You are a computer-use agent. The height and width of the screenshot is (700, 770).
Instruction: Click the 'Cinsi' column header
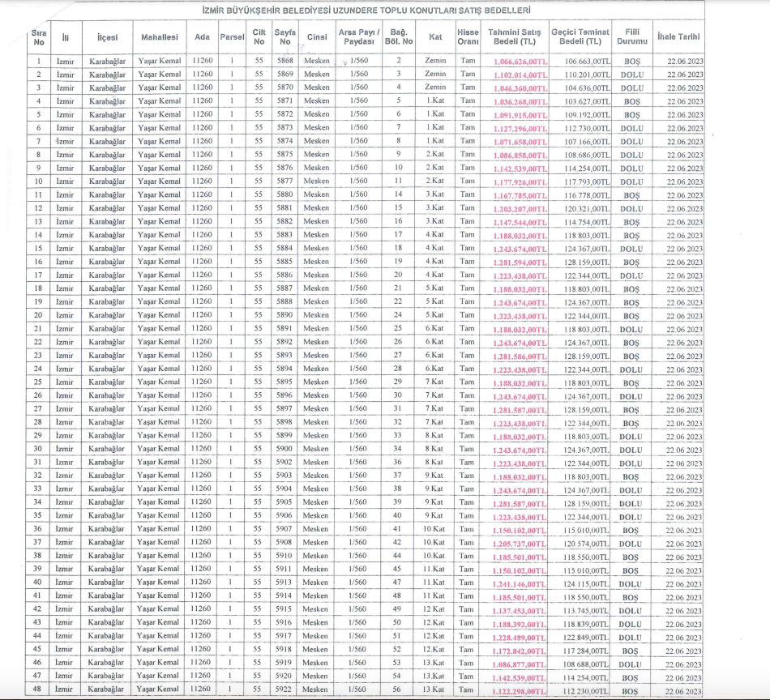[x=317, y=36]
